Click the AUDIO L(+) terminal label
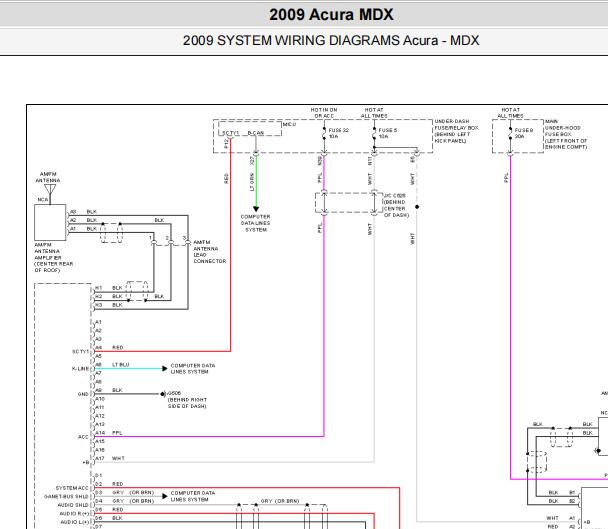The width and height of the screenshot is (608, 529). point(74,522)
